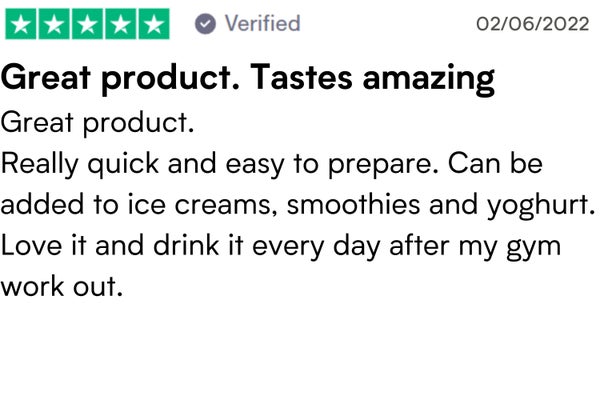
Task: Click the word yoghurt in the review
Action: (x=538, y=206)
